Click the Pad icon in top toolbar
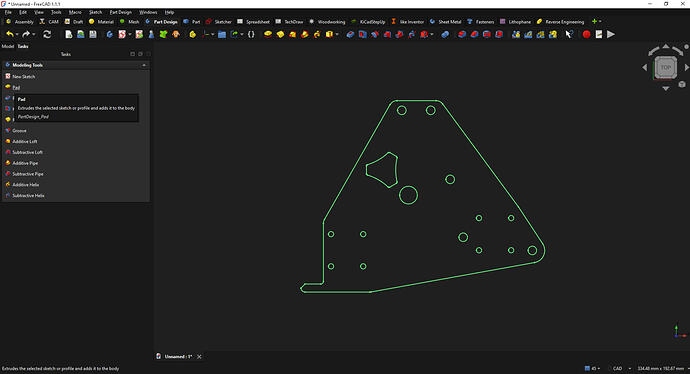690x374 pixels. 268,34
